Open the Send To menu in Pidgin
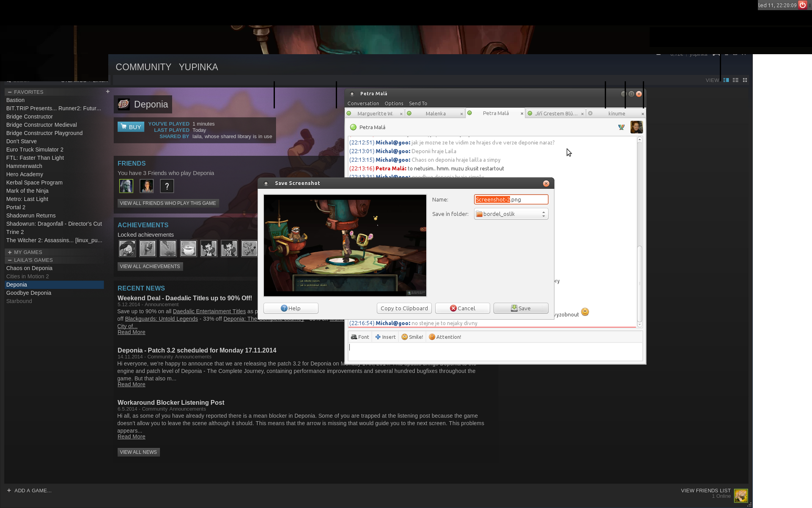 click(418, 103)
